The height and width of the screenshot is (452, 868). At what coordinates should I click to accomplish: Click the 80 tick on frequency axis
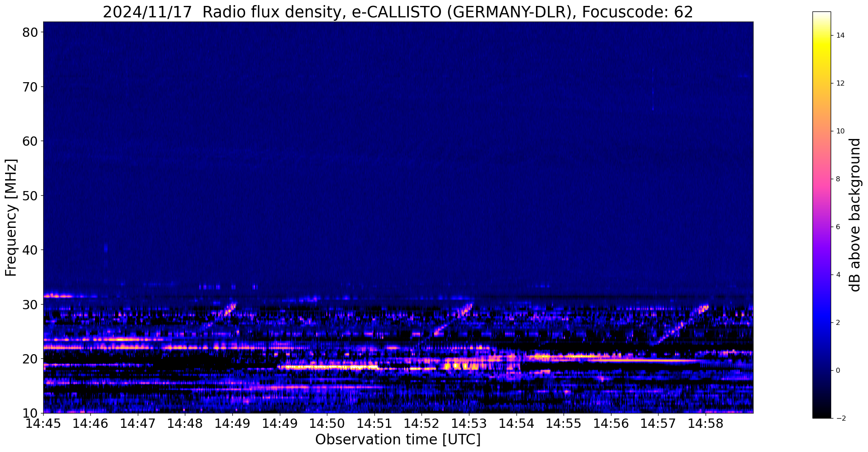pos(30,32)
